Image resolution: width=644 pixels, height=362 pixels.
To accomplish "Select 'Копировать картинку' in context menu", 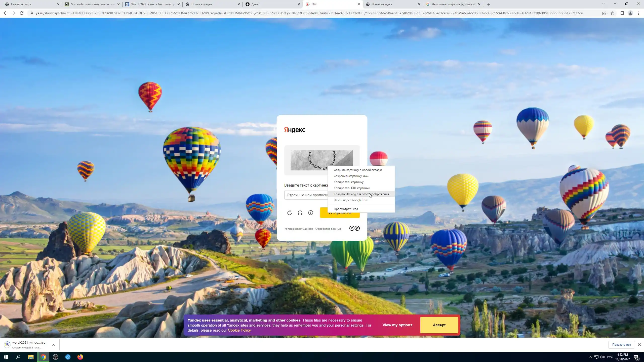I will (x=348, y=182).
